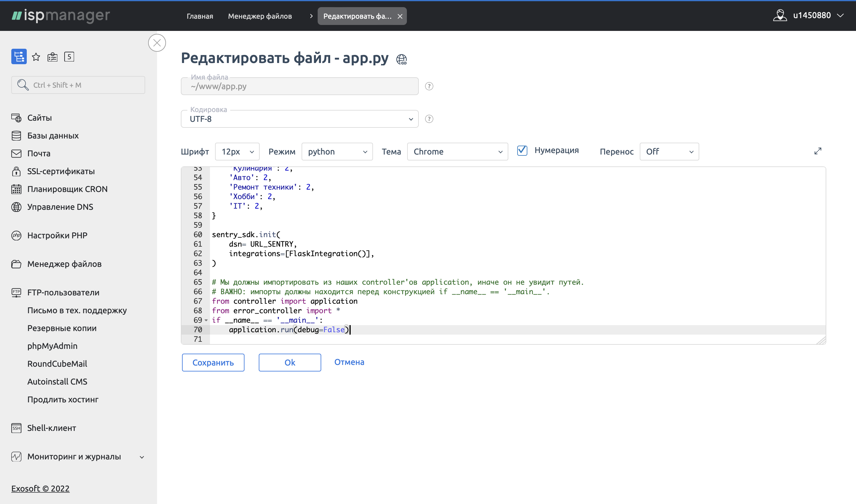
Task: Switch to Менеджер файлов tab
Action: 260,16
